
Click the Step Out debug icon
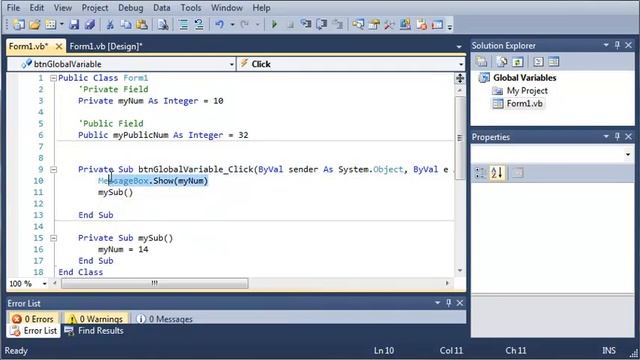click(x=338, y=24)
